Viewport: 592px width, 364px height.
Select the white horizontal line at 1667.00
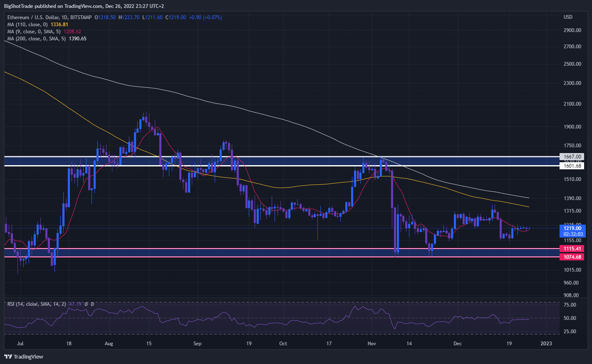point(281,157)
